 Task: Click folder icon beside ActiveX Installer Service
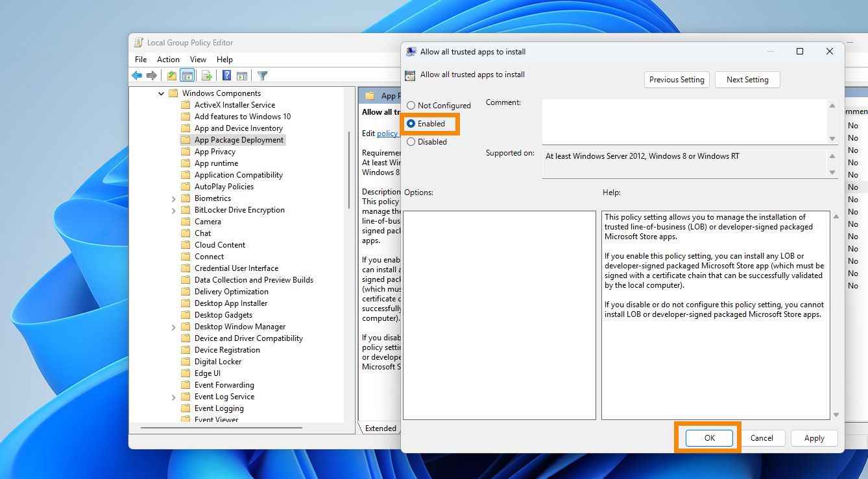(186, 105)
